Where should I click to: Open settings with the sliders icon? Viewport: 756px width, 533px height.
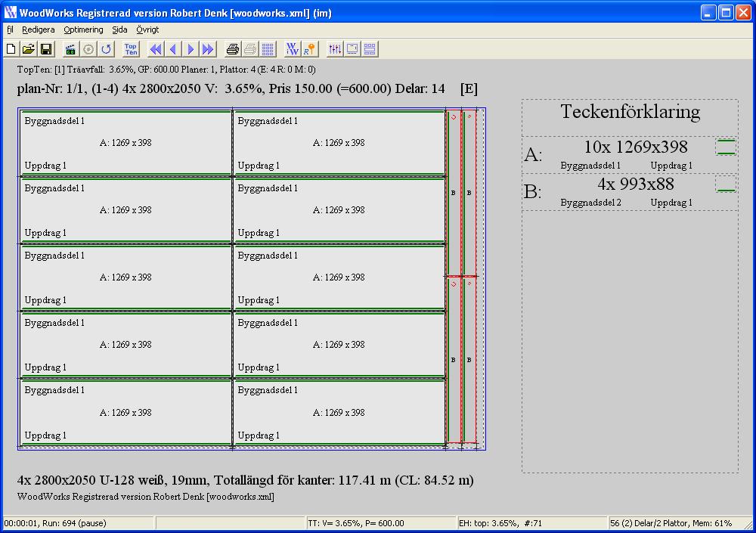[335, 48]
